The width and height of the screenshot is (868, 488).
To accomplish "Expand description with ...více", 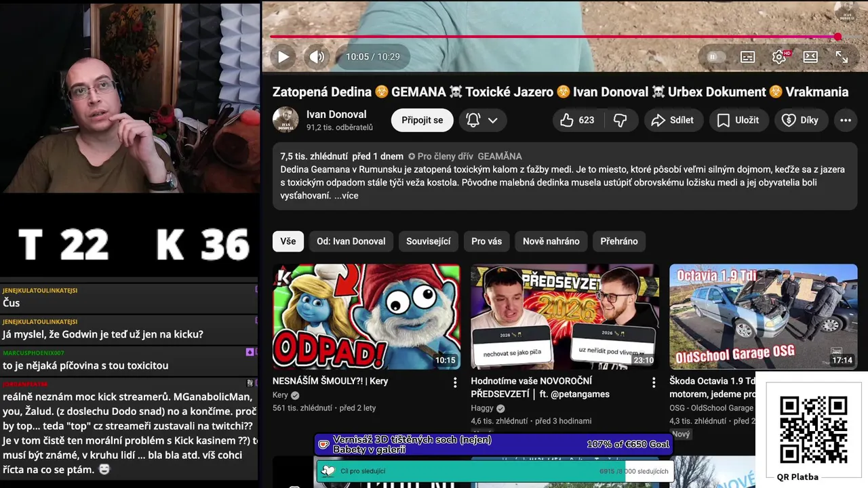I will [x=346, y=196].
